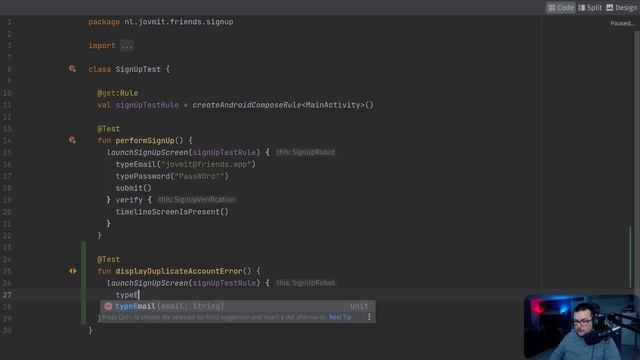Switch to the Code view mode

tap(561, 7)
